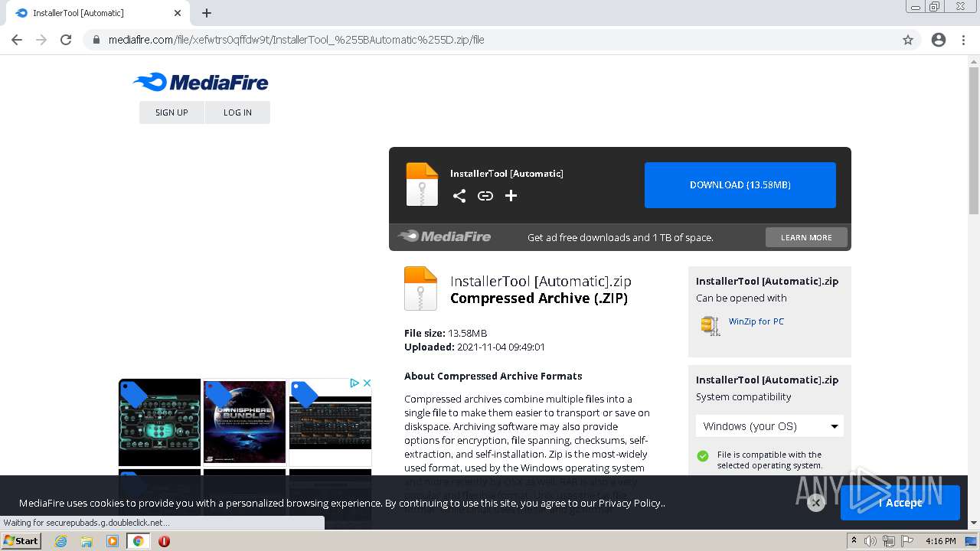Viewport: 980px width, 551px height.
Task: Open Action Center flag icon
Action: (x=906, y=541)
